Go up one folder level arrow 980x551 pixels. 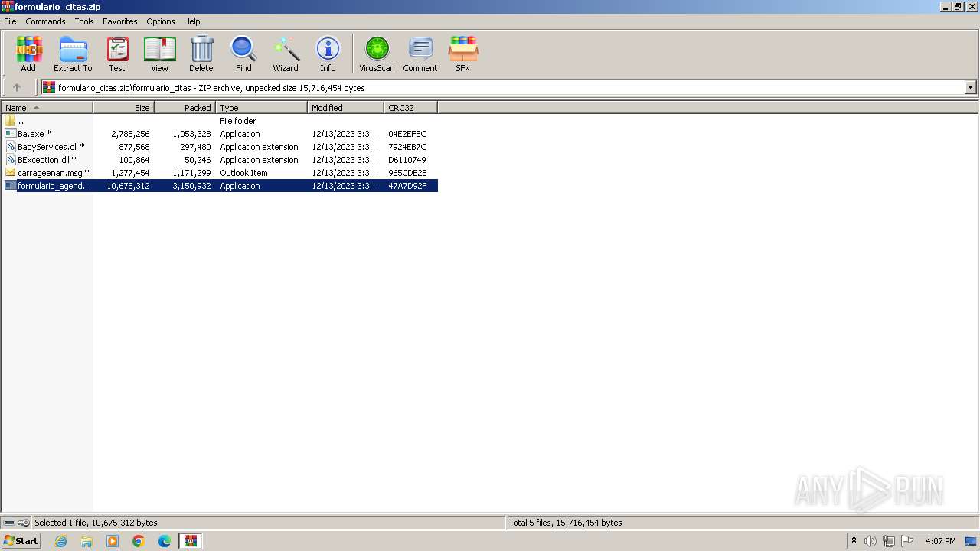click(17, 87)
